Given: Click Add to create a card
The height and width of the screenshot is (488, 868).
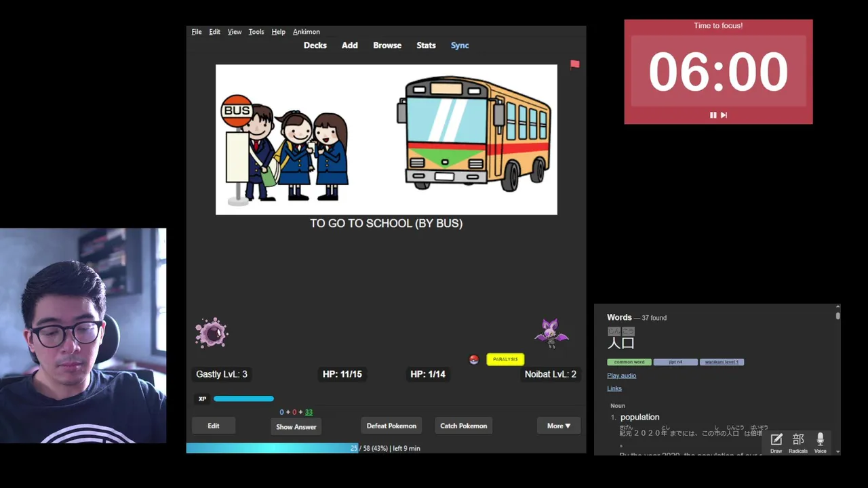Looking at the screenshot, I should (x=350, y=45).
